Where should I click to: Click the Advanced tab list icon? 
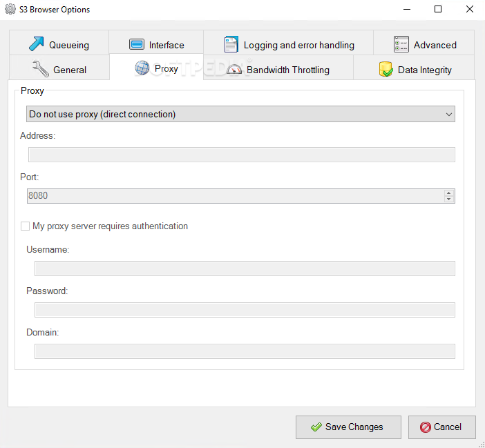click(401, 44)
